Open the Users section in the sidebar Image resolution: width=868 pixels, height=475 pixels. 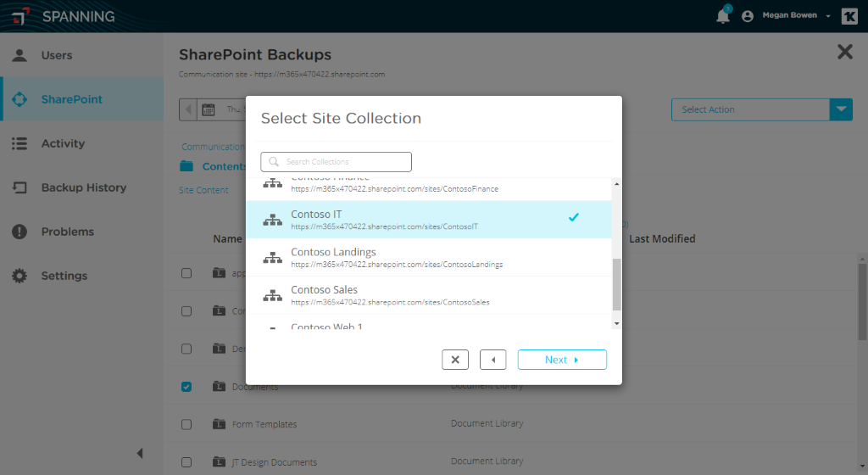point(82,55)
